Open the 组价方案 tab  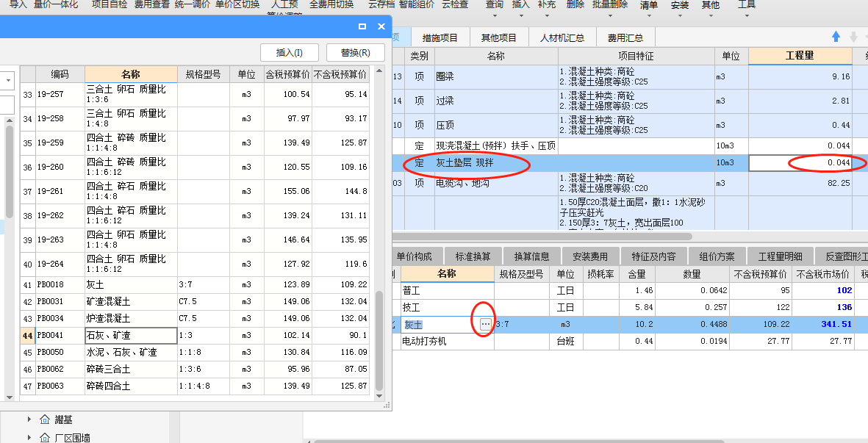[x=717, y=256]
